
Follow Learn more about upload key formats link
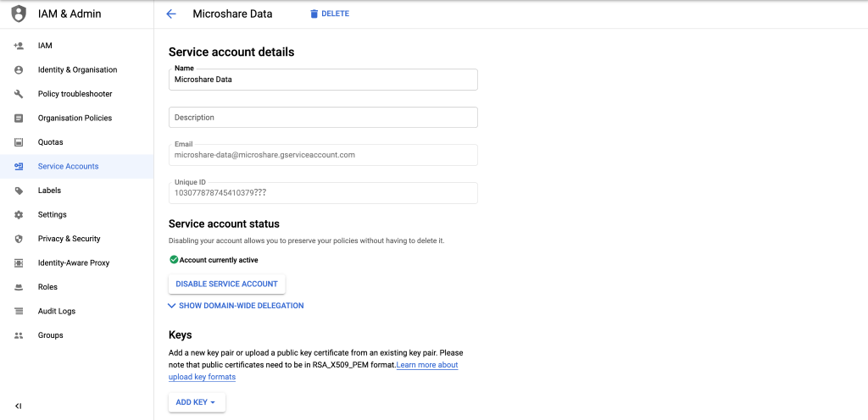click(x=427, y=365)
